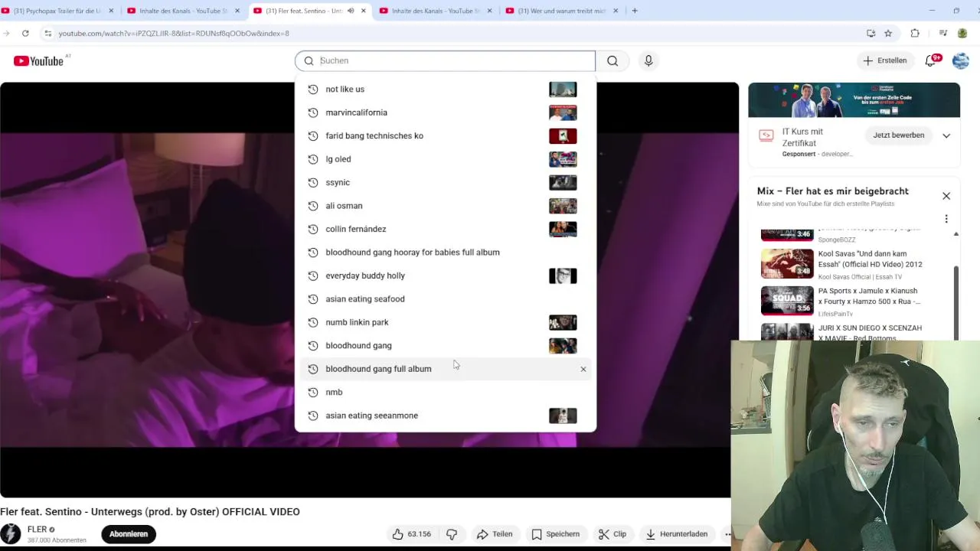This screenshot has height=551, width=980.
Task: Pick the 'ssynic' search suggestion
Action: tap(445, 183)
